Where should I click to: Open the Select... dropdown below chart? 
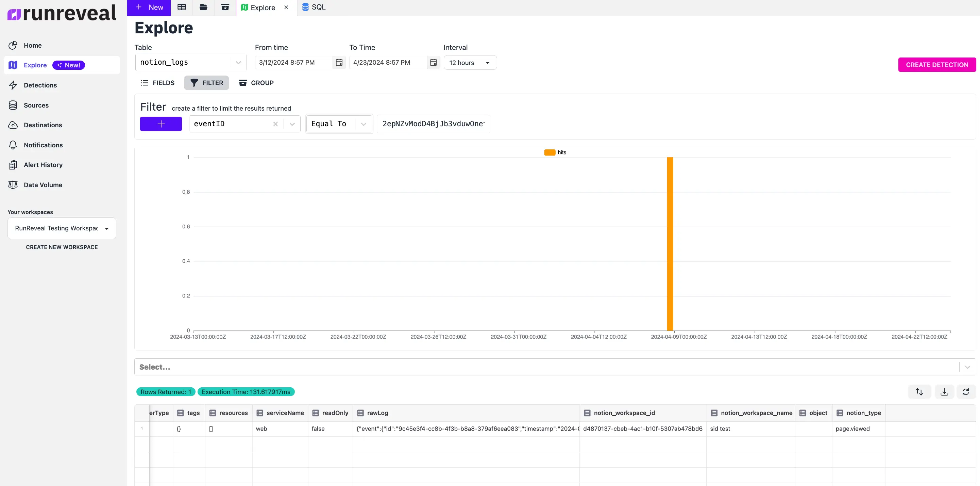pos(555,367)
